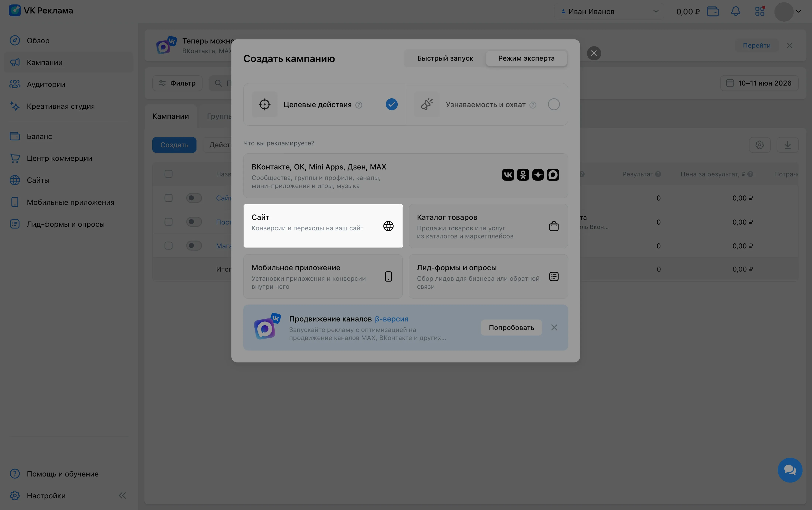The height and width of the screenshot is (510, 812).
Task: Collapse the sidebar with double chevron
Action: (122, 495)
